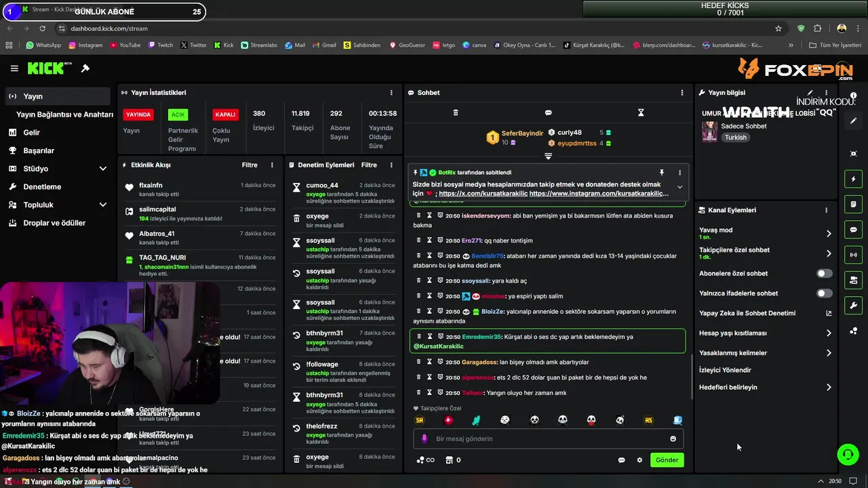Select Yayın in the left sidebar
Screen dimensions: 868x488
57,96
